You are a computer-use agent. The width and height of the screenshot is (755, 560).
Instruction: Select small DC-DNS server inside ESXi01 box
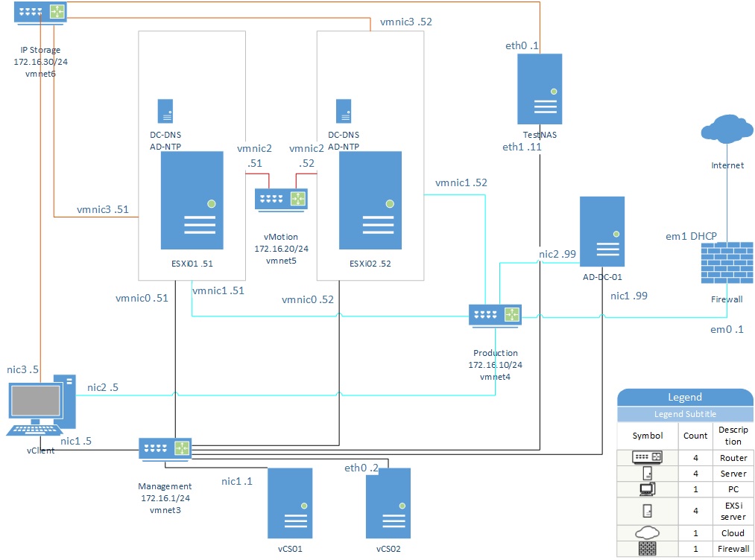point(165,112)
